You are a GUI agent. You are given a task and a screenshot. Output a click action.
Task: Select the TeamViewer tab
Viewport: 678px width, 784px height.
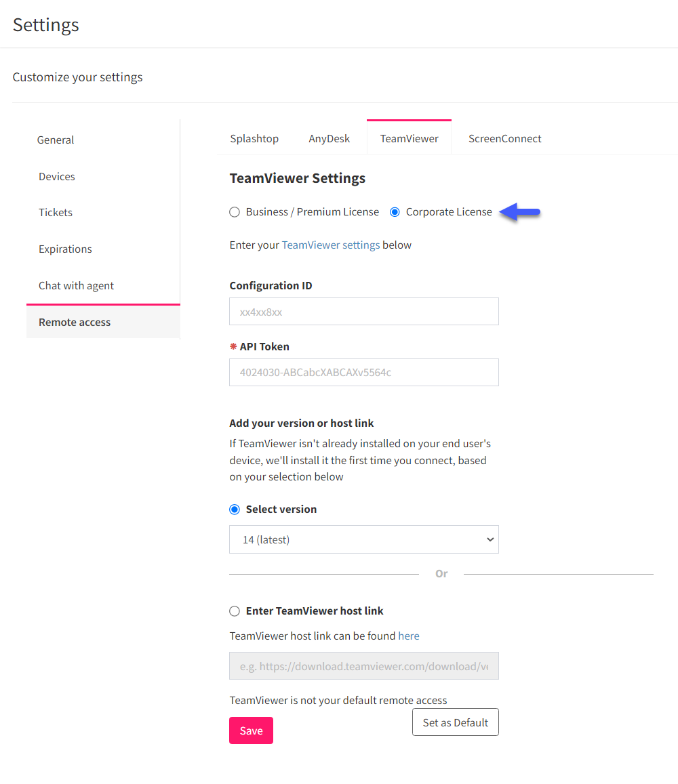[x=409, y=138]
